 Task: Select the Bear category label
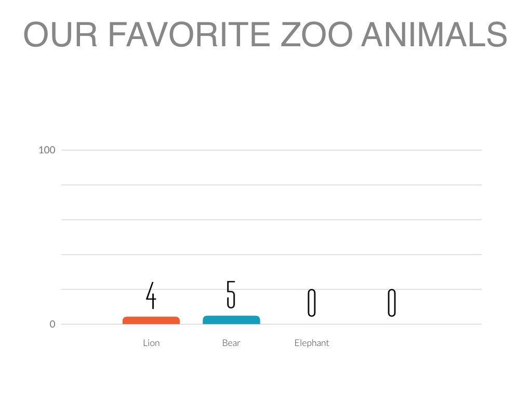point(231,343)
